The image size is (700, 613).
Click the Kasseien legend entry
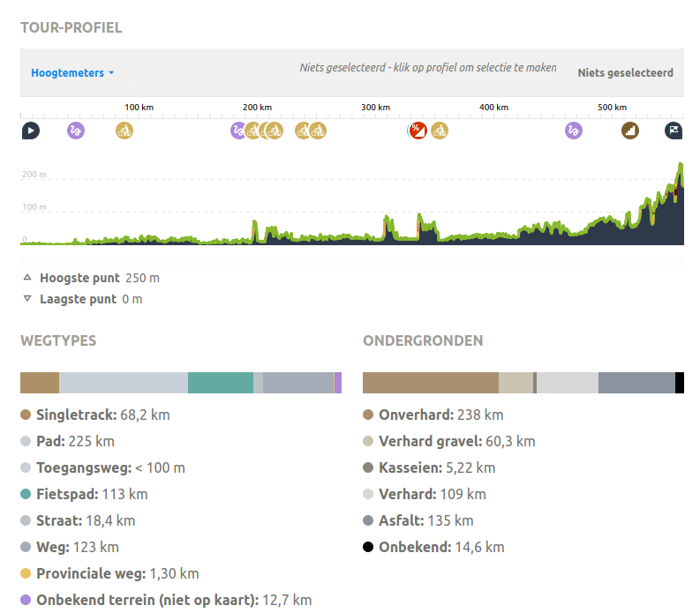click(429, 467)
